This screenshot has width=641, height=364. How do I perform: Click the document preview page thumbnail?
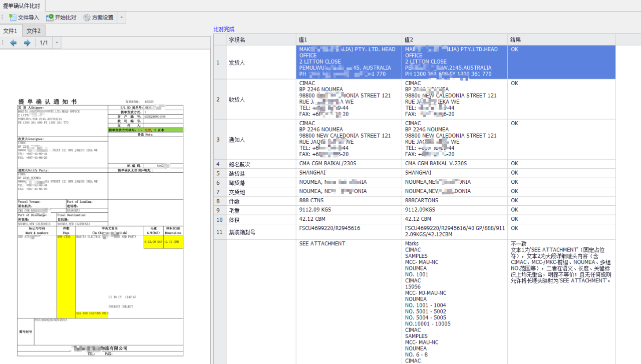101,226
